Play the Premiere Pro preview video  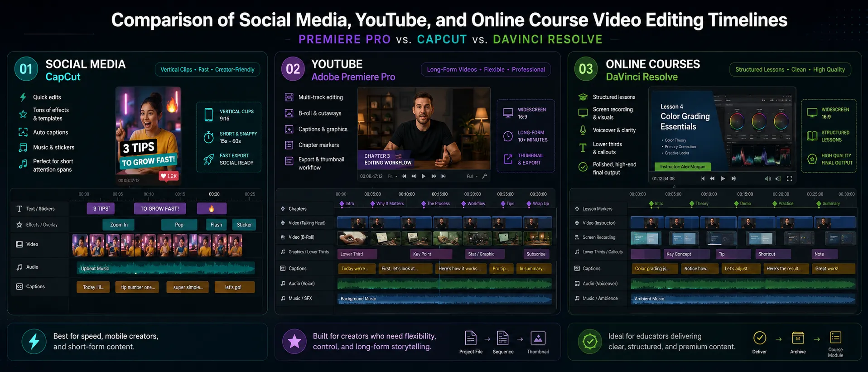(424, 176)
